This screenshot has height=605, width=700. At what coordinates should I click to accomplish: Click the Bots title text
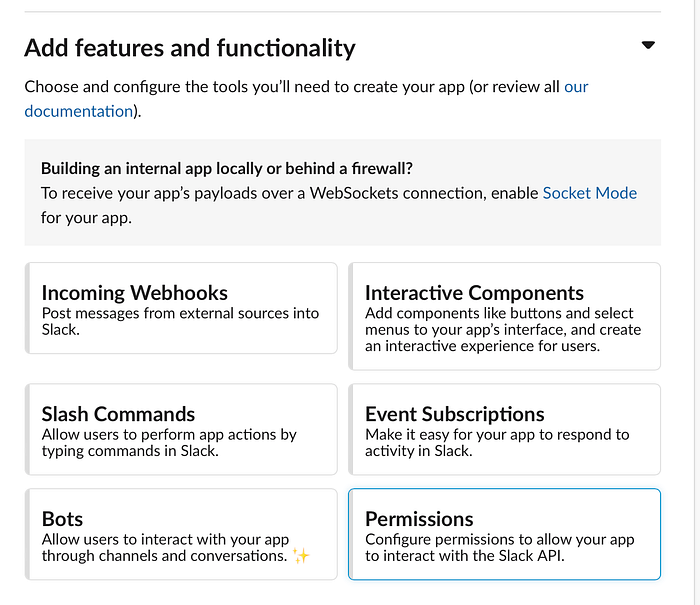click(x=62, y=519)
